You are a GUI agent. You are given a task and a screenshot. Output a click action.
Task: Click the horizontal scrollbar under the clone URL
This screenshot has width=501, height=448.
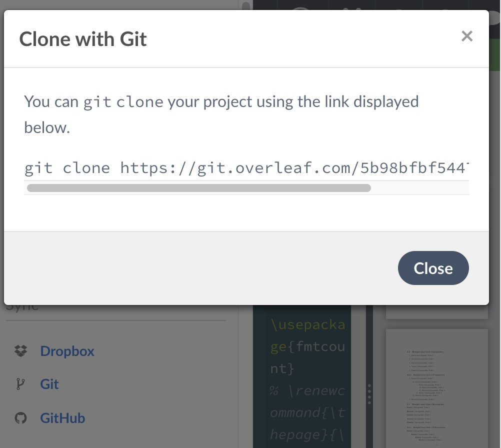(198, 188)
